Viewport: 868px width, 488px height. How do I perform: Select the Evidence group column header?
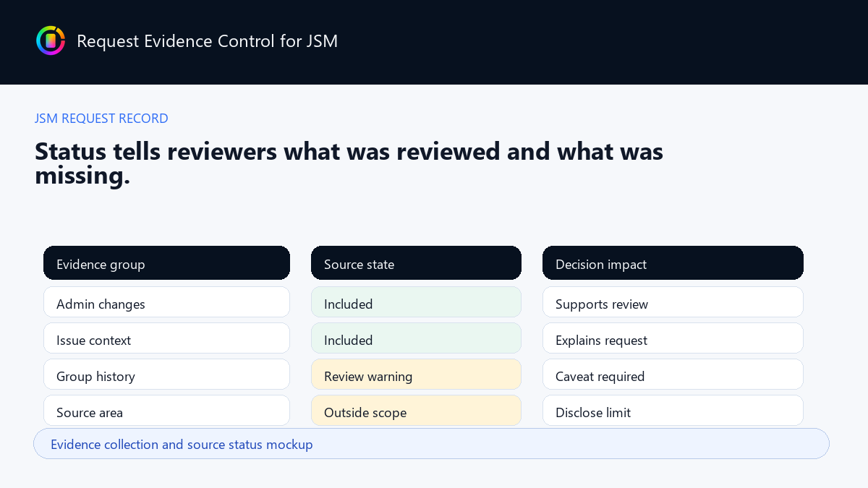pos(166,263)
